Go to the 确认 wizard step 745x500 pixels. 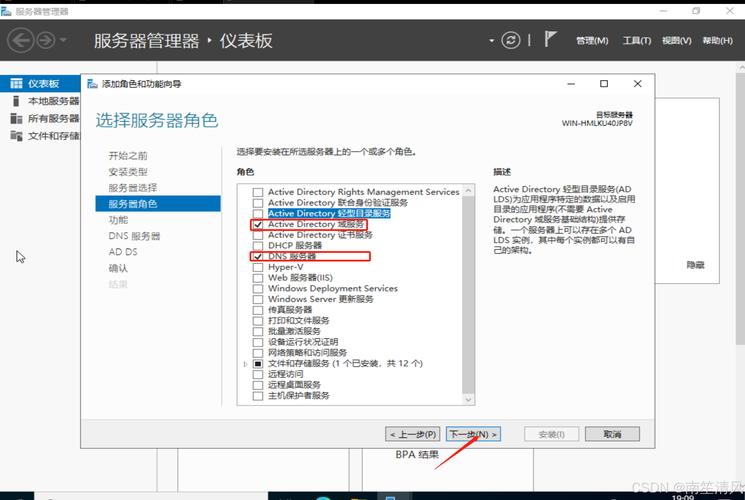coord(118,268)
